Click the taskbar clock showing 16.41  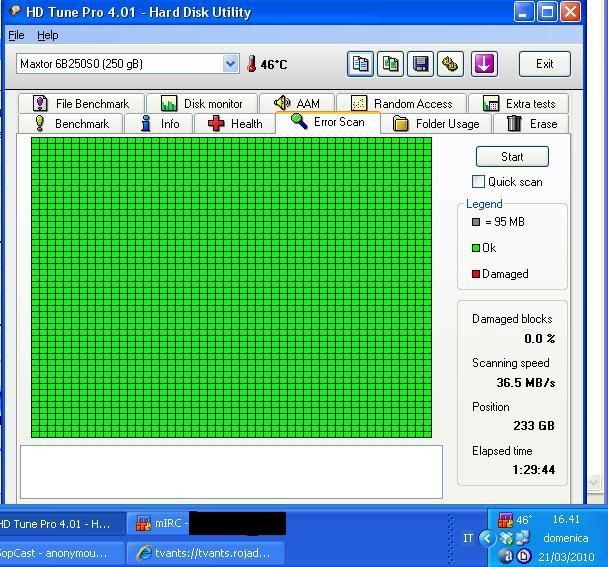click(x=566, y=519)
